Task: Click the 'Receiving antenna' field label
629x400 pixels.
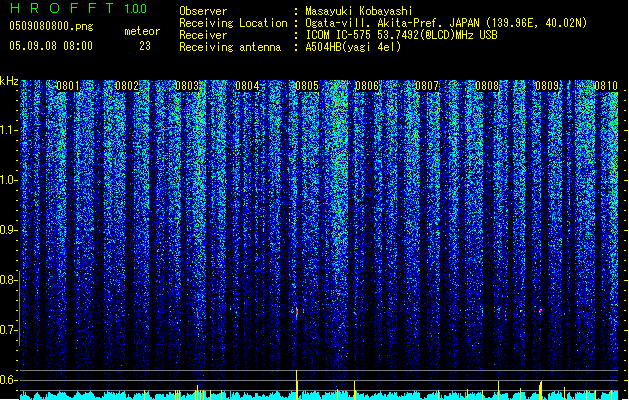Action: pyautogui.click(x=230, y=47)
